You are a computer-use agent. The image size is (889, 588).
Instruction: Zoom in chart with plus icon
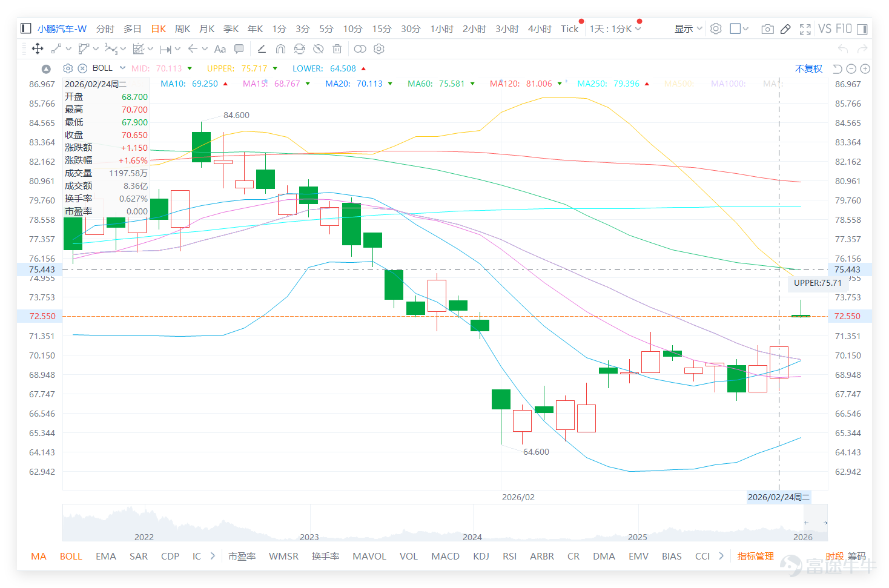865,68
